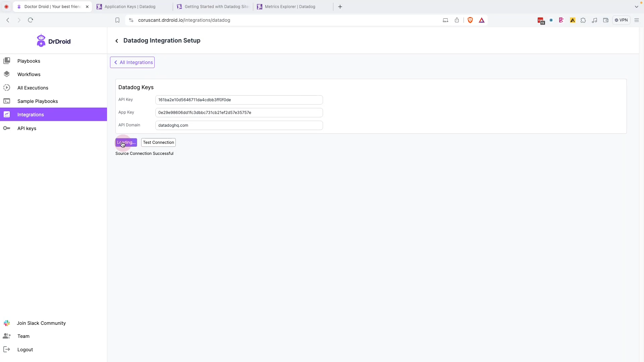Click the bookmark icon in address bar
The height and width of the screenshot is (362, 644).
point(117,20)
